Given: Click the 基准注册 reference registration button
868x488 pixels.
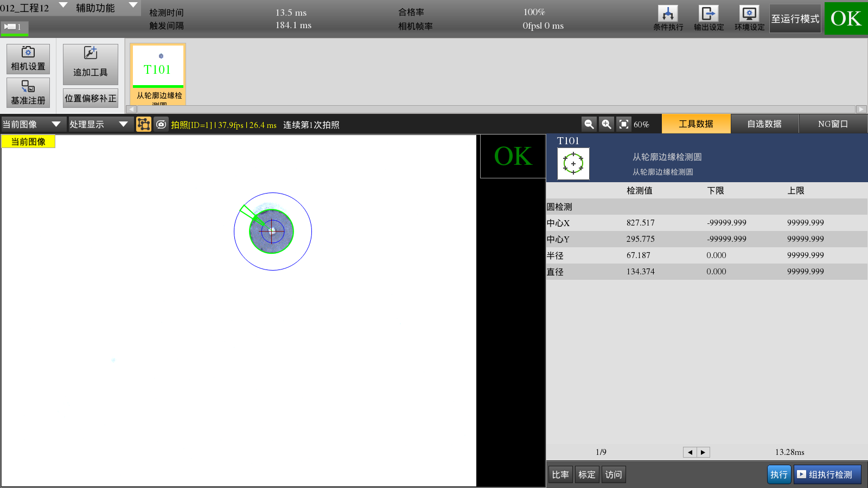Looking at the screenshot, I should tap(28, 93).
